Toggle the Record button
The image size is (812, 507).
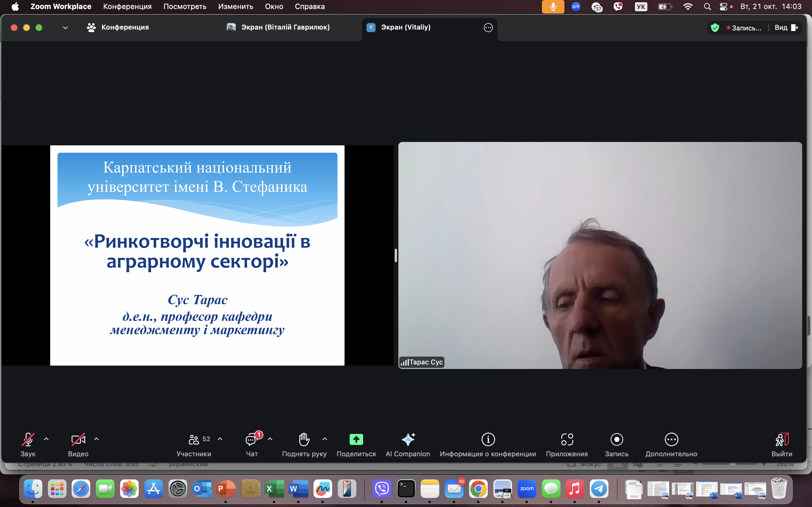[x=616, y=439]
